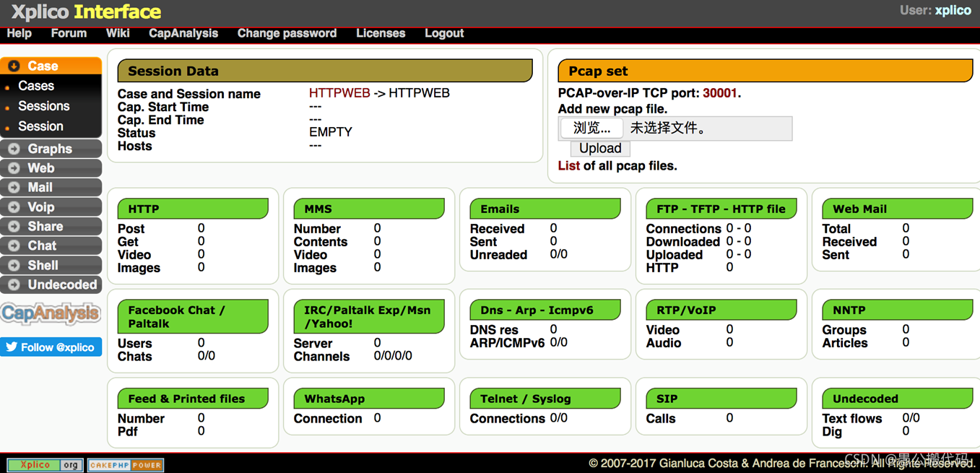Click the username xplico at top right
The height and width of the screenshot is (473, 980).
tap(953, 10)
